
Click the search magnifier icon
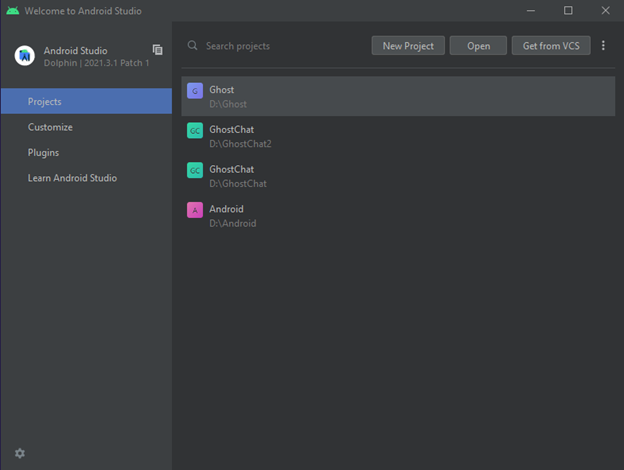pos(193,45)
